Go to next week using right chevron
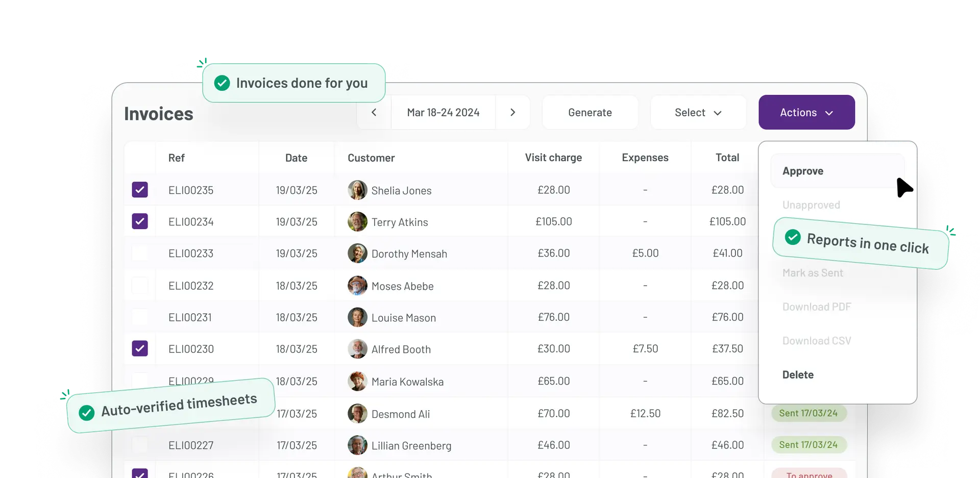The height and width of the screenshot is (478, 980). 512,113
